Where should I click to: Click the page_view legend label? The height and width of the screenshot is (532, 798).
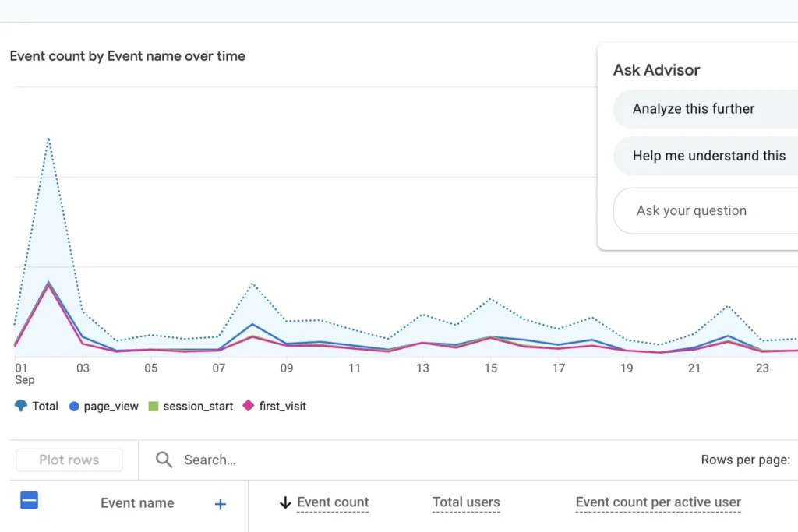click(111, 407)
